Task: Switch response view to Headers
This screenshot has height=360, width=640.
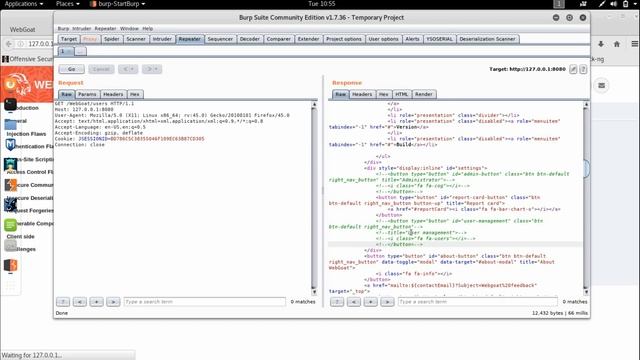Action: pyautogui.click(x=362, y=94)
